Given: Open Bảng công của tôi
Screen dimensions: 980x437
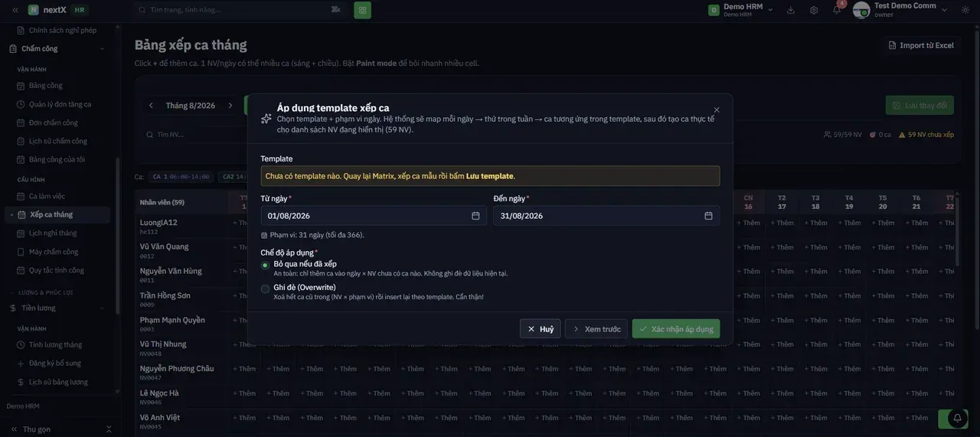Looking at the screenshot, I should 57,160.
